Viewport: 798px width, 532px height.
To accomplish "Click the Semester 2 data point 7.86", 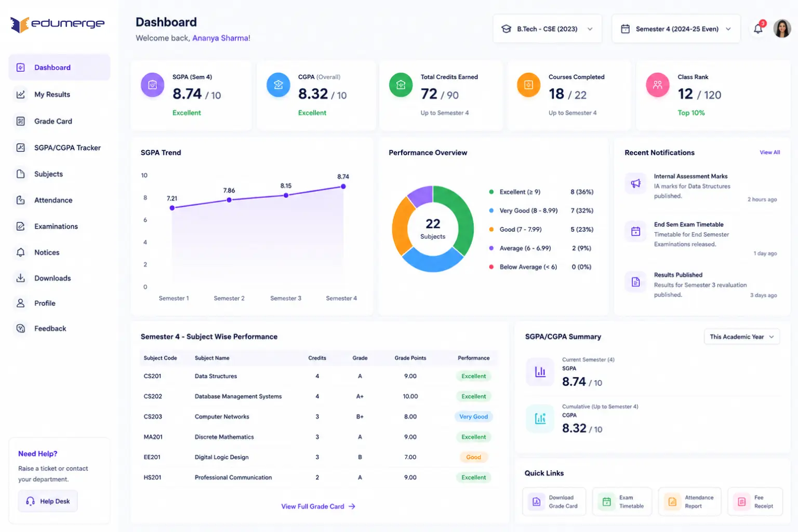I will (x=229, y=199).
